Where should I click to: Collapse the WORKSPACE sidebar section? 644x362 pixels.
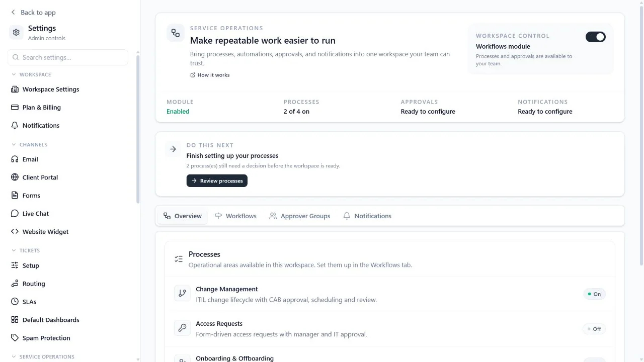pyautogui.click(x=31, y=74)
